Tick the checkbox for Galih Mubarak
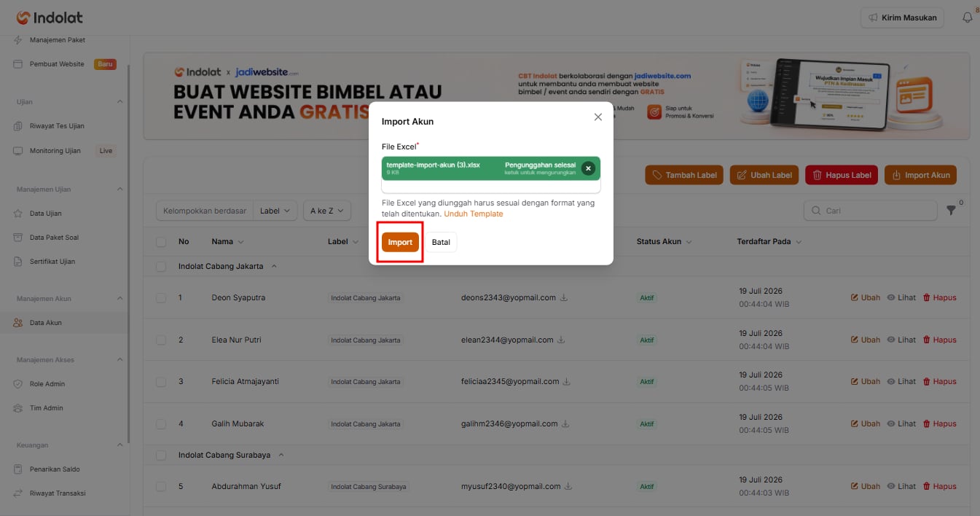This screenshot has width=980, height=516. [x=161, y=424]
